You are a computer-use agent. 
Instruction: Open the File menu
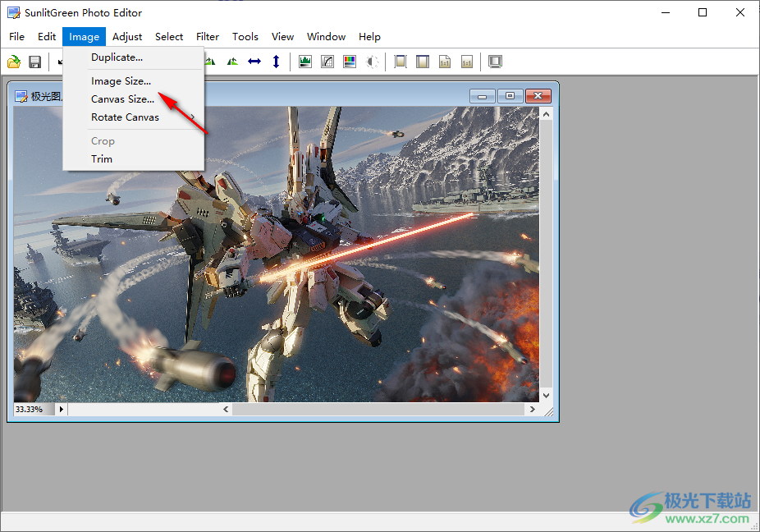[x=16, y=37]
